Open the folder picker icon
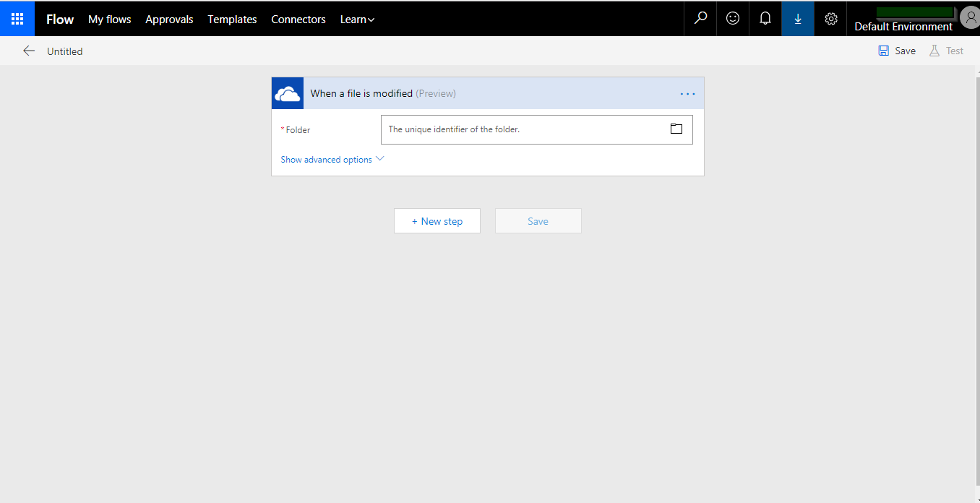The width and height of the screenshot is (980, 503). pos(676,129)
